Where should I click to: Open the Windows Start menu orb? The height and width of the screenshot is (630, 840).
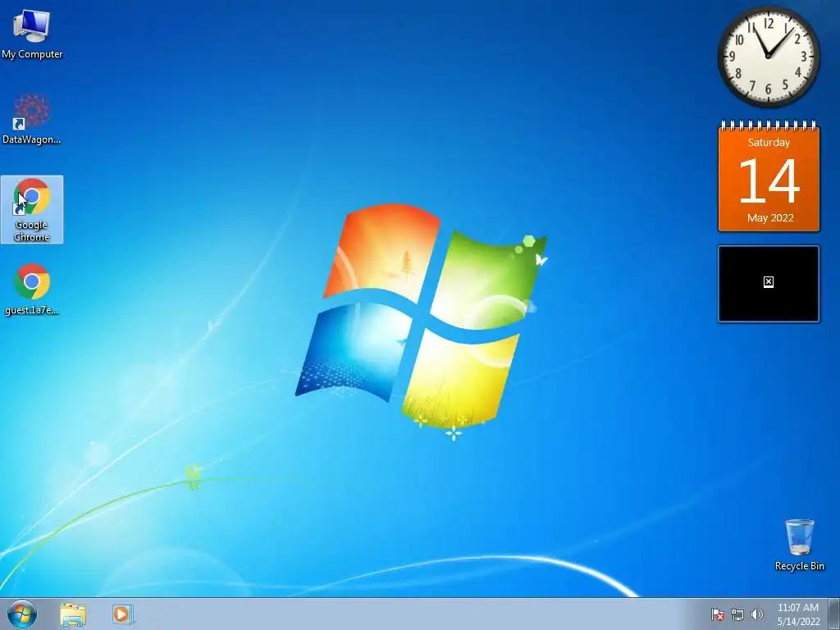coord(22,614)
